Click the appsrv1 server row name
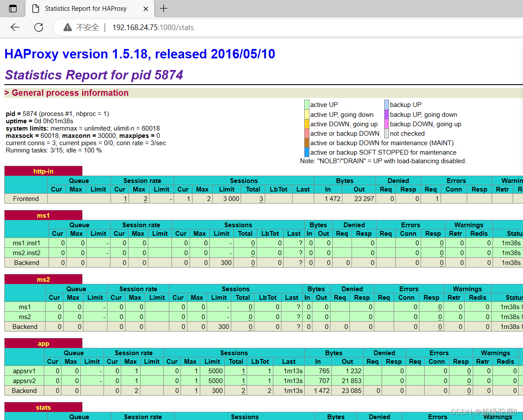Image resolution: width=523 pixels, height=420 pixels. click(x=24, y=371)
